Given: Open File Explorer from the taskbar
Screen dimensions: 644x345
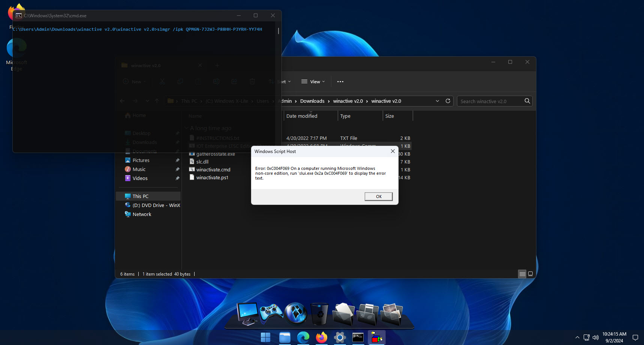Looking at the screenshot, I should tap(285, 337).
